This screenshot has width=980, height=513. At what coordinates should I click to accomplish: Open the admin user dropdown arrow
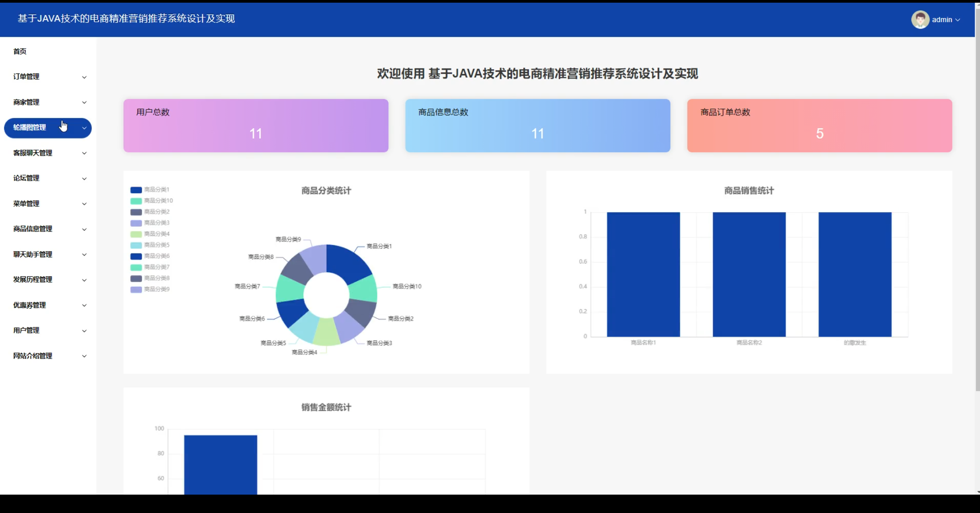click(958, 20)
